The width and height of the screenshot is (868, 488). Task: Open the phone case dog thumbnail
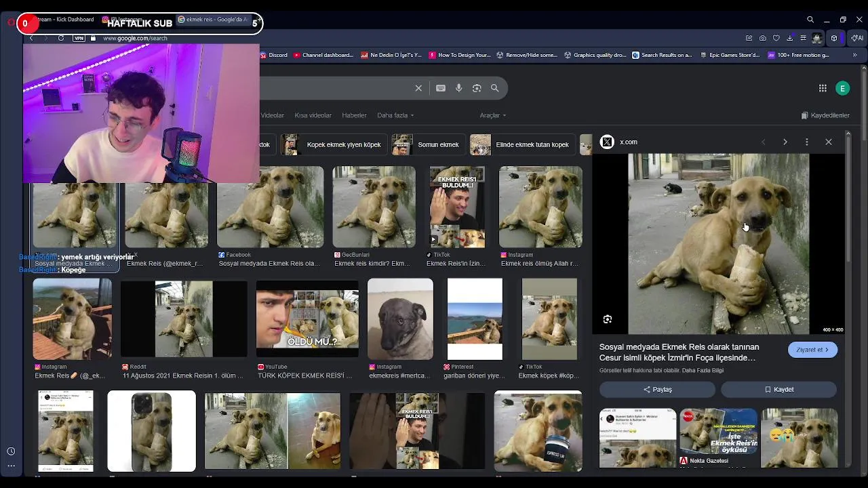(x=151, y=431)
